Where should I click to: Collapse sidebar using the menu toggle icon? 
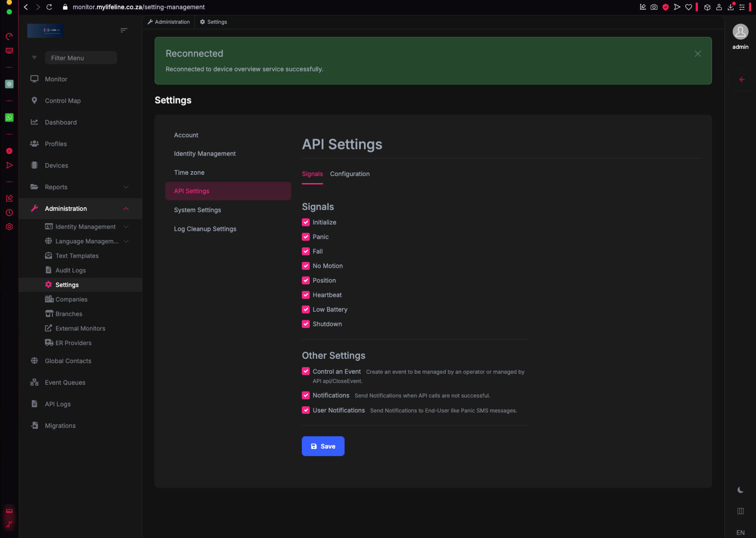point(124,30)
